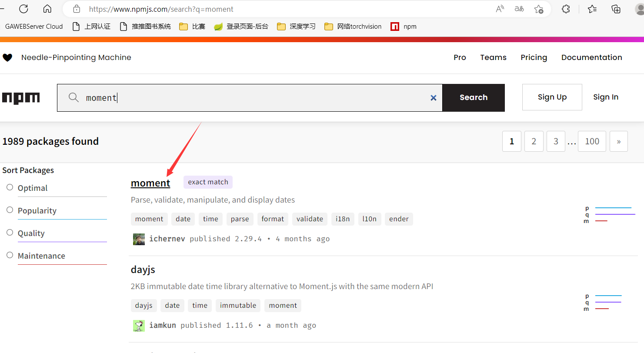Open the read aloud icon in address bar
The width and height of the screenshot is (644, 353).
(500, 9)
